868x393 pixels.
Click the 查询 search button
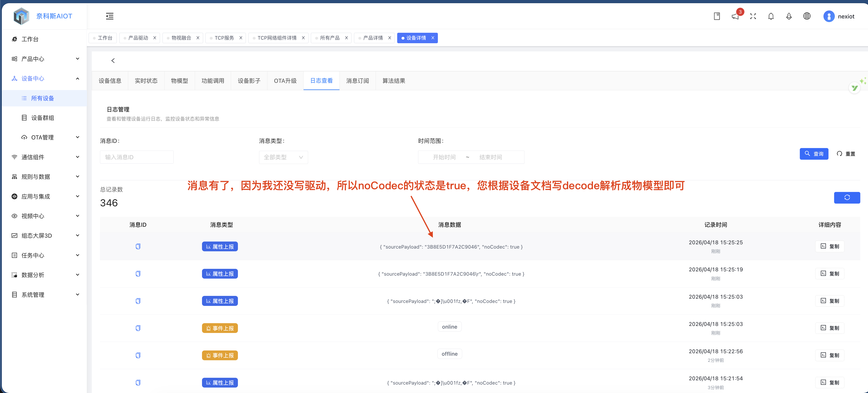814,154
